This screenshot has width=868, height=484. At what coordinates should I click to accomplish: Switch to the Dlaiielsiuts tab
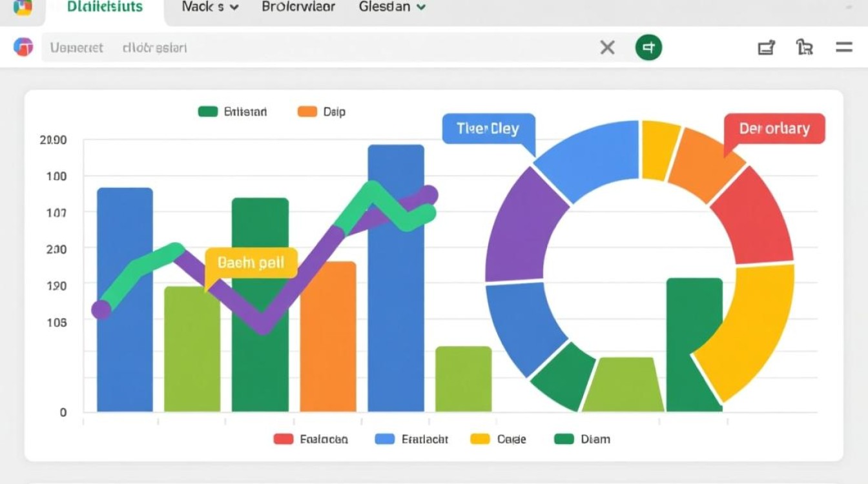point(105,7)
